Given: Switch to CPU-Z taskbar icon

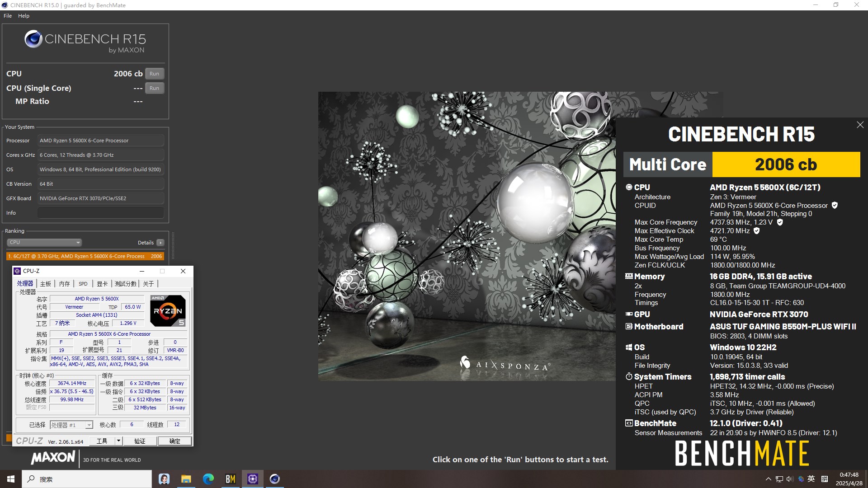Looking at the screenshot, I should [x=252, y=479].
